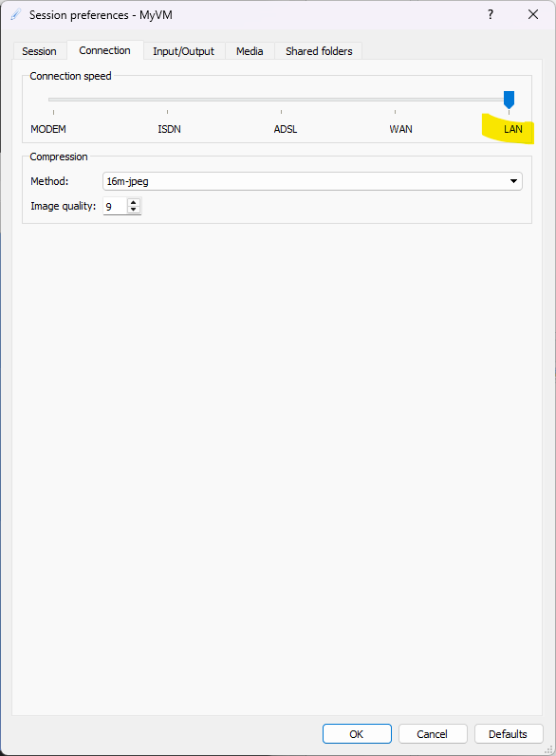Click the help question mark icon
The width and height of the screenshot is (556, 756).
pyautogui.click(x=491, y=14)
